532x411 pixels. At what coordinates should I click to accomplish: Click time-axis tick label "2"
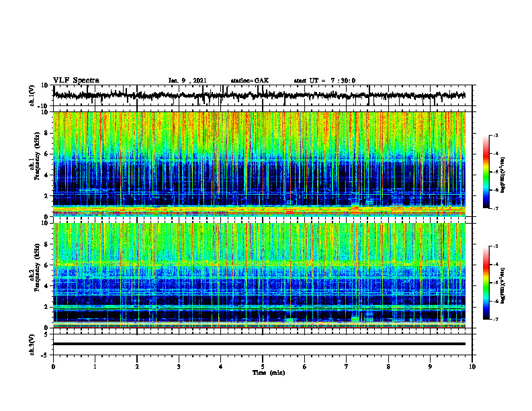137,367
